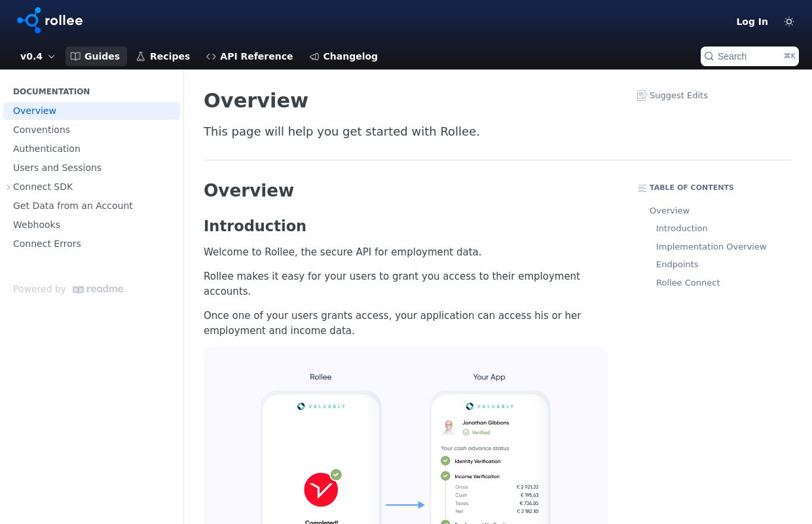Screen dimensions: 812x524
Task: Click the Rollee logo
Action: (x=50, y=20)
